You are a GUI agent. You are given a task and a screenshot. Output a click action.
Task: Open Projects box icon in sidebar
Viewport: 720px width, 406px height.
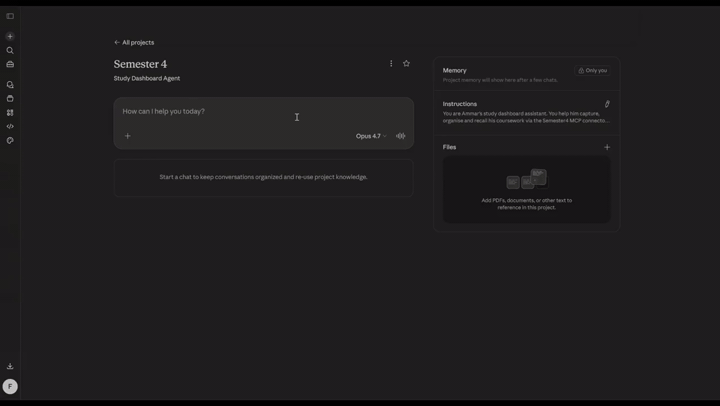10,99
